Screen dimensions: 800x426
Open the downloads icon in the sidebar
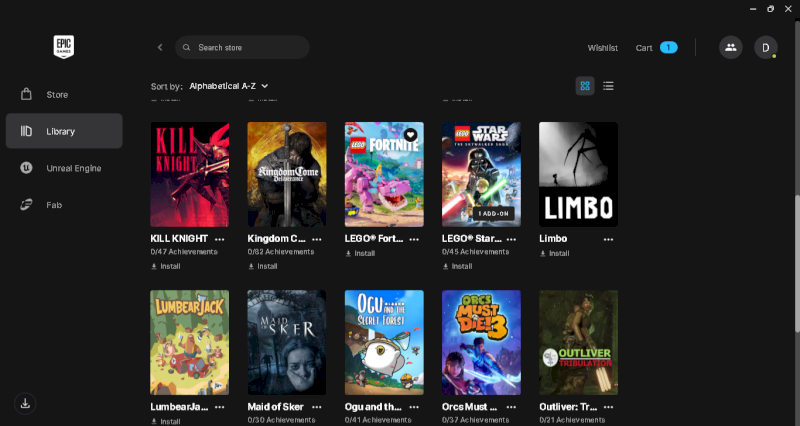tap(25, 404)
